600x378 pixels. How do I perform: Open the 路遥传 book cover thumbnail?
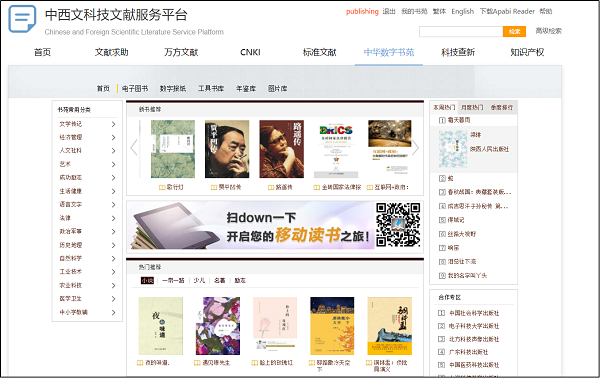coord(282,149)
